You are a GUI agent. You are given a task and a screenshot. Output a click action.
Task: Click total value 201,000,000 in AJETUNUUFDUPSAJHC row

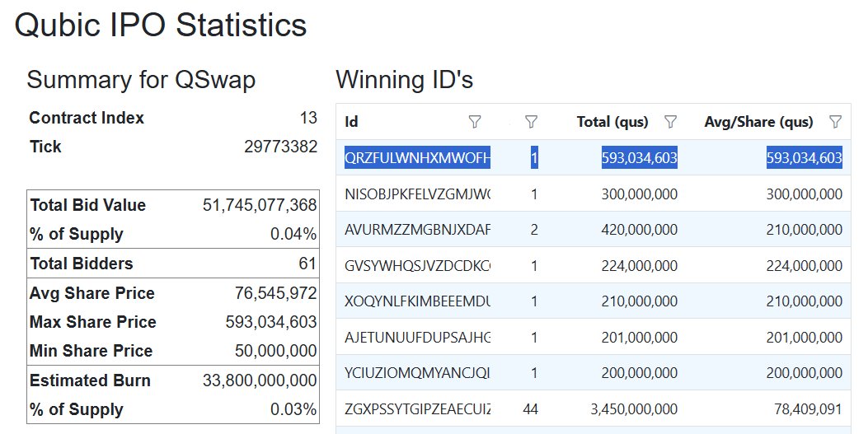click(640, 338)
